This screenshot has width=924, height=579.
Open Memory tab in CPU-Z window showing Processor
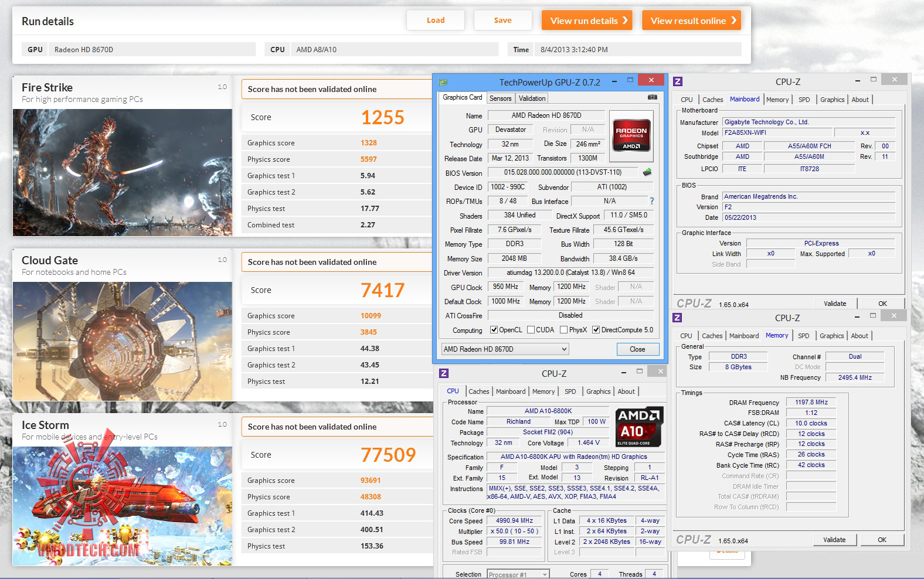pyautogui.click(x=543, y=391)
